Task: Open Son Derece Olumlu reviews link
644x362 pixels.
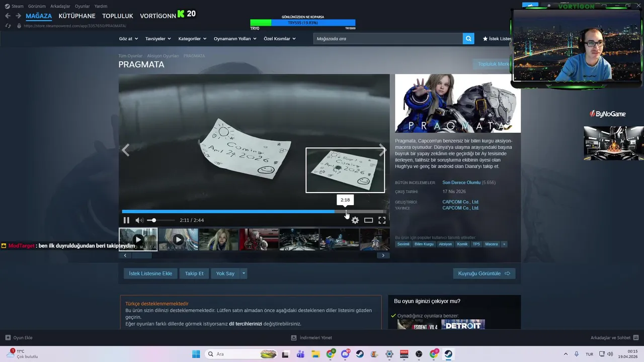Action: [461, 183]
